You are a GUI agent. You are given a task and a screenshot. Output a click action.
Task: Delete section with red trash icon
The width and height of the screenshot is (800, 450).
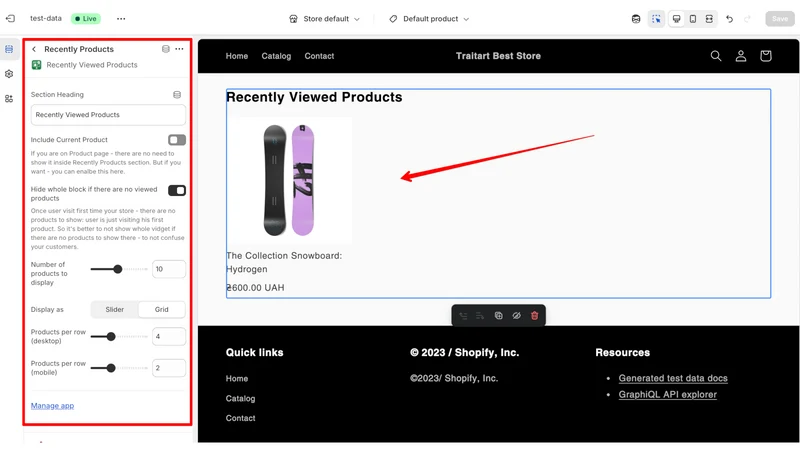[534, 316]
